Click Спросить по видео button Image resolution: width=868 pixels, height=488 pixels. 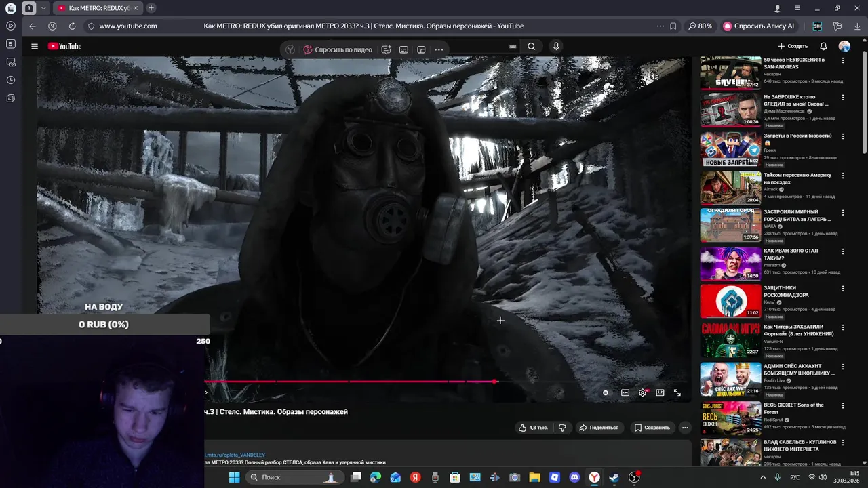click(338, 49)
